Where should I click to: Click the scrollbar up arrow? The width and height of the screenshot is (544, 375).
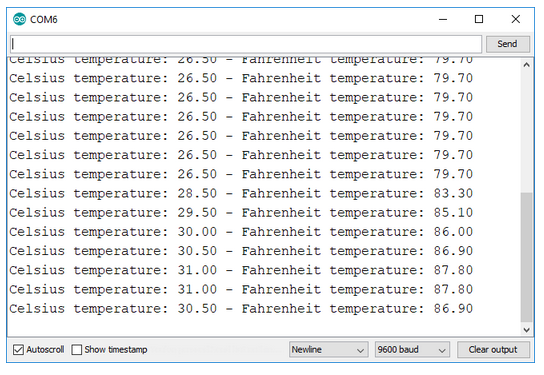pyautogui.click(x=526, y=65)
